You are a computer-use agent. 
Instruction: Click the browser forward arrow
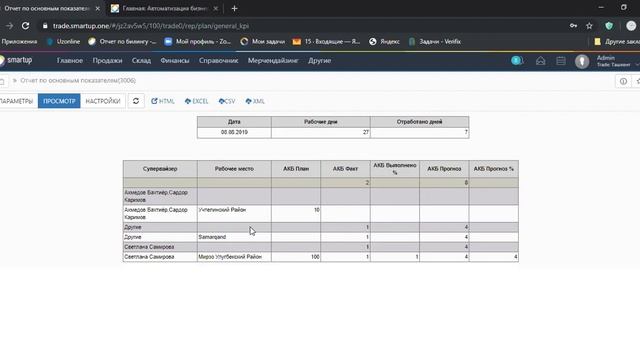click(x=9, y=26)
